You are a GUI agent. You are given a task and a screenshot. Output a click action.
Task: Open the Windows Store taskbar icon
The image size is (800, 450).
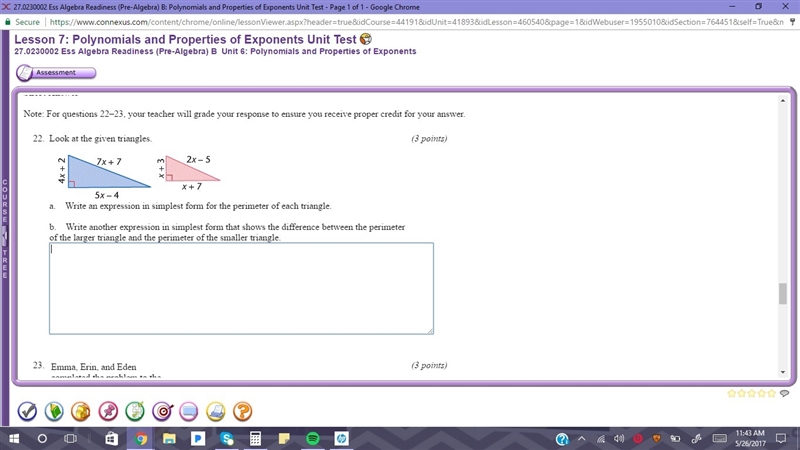tap(111, 439)
